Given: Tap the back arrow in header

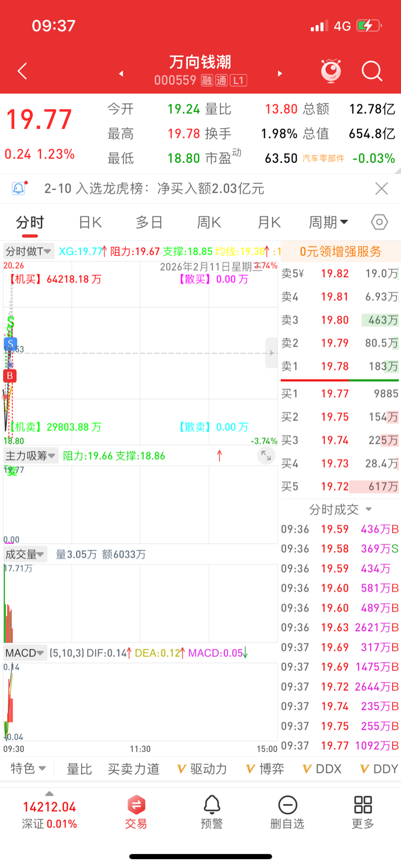Looking at the screenshot, I should click(22, 71).
